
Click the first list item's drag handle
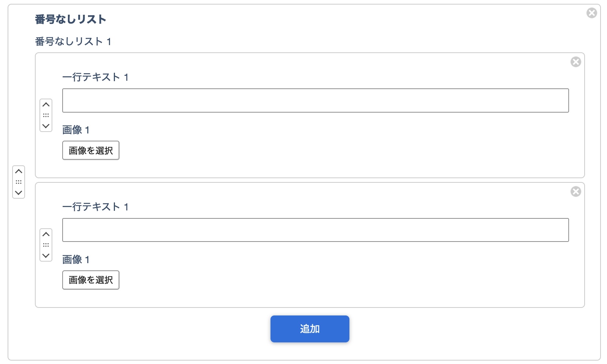click(x=46, y=115)
